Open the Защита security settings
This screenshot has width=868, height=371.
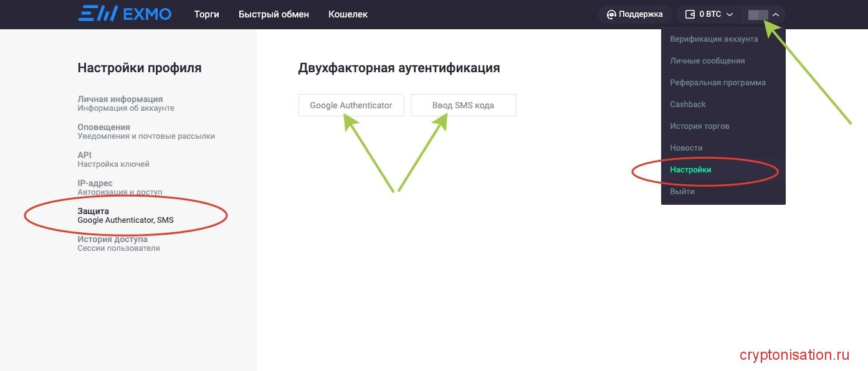(x=93, y=211)
